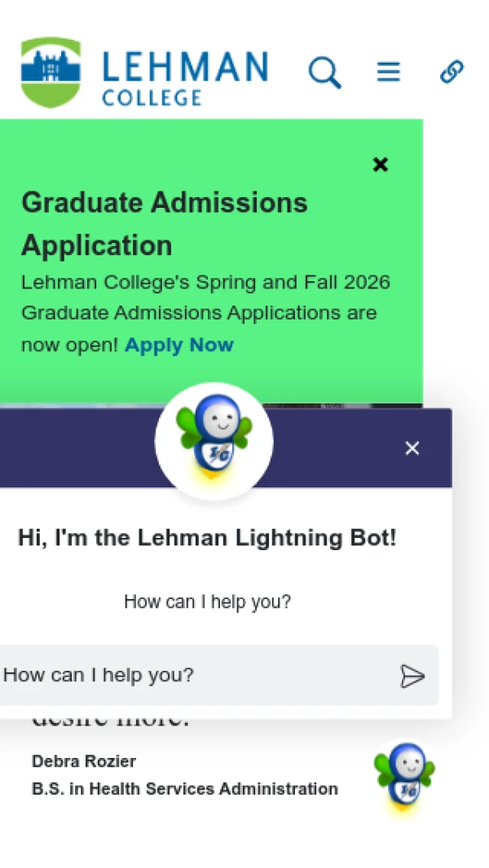This screenshot has height=868, width=489.
Task: Click the Lightning Bot avatar in chat header
Action: click(x=214, y=441)
